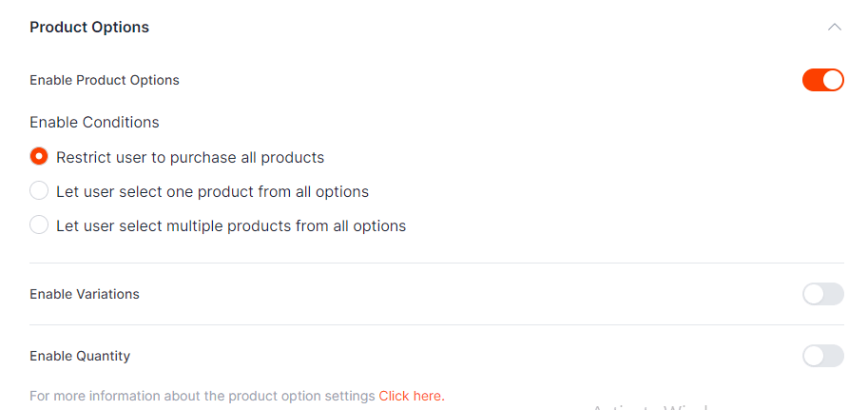
Task: Click the divider line above Enable Variations
Action: tap(436, 264)
